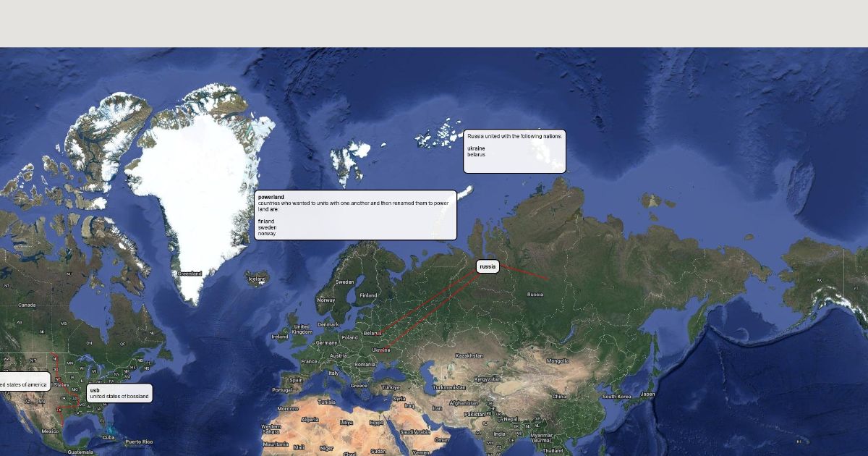Screen dimensions: 868x456
Task: Select the Poland country label
Action: tap(350, 337)
